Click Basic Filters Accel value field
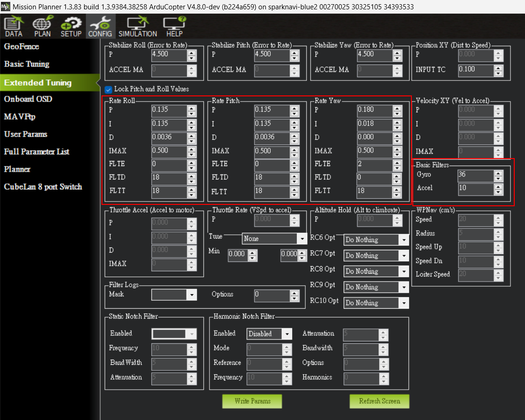Screen dimensions: 525x420 point(476,189)
